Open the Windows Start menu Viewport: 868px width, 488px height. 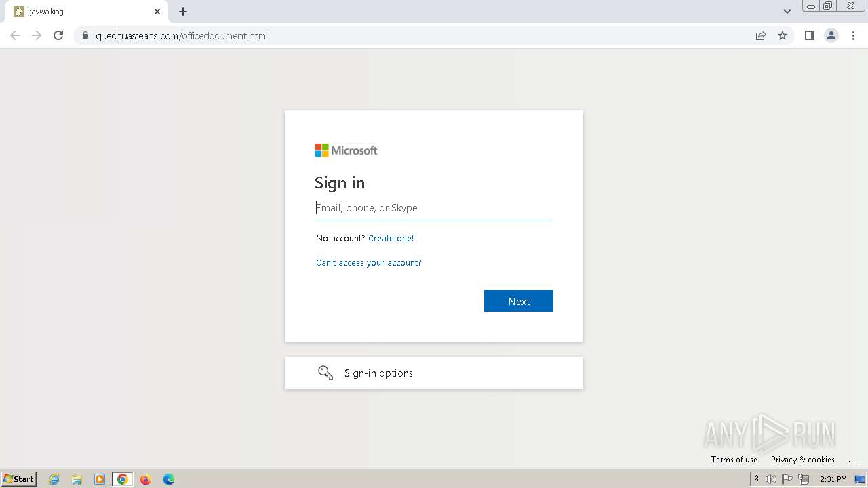18,479
